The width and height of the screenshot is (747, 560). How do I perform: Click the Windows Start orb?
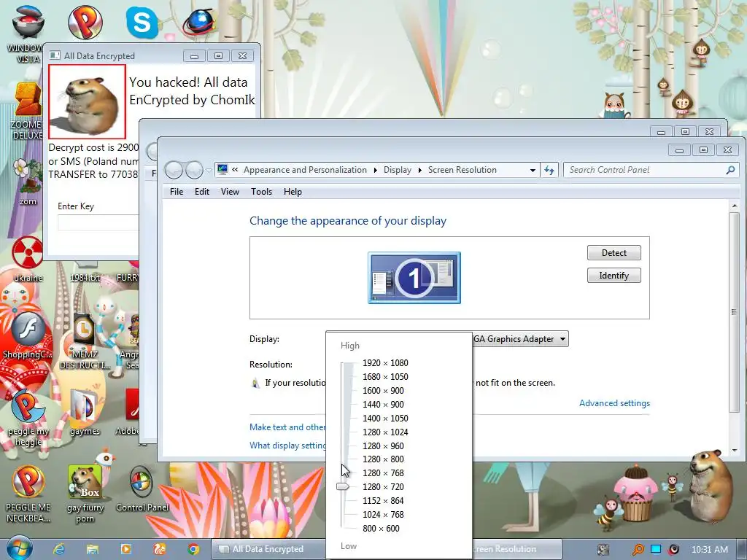(x=20, y=548)
